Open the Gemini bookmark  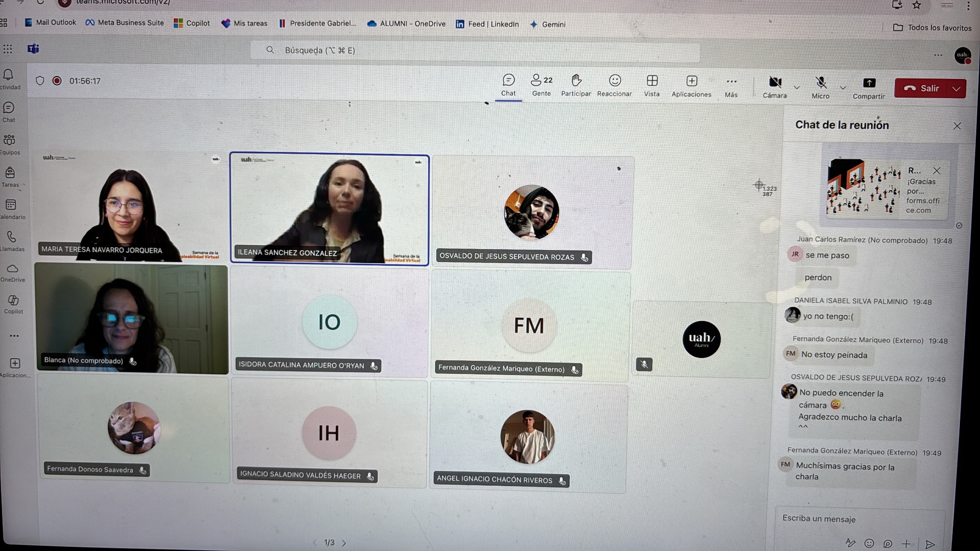(548, 24)
